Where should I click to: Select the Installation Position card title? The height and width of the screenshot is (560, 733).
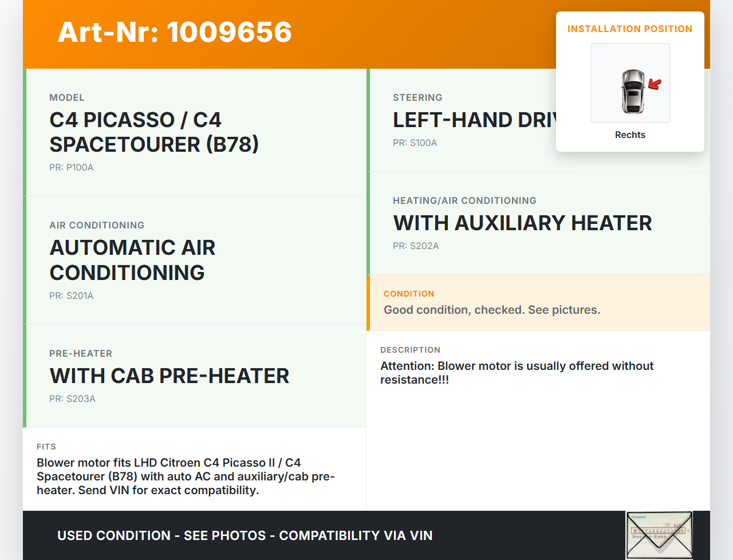pos(629,29)
